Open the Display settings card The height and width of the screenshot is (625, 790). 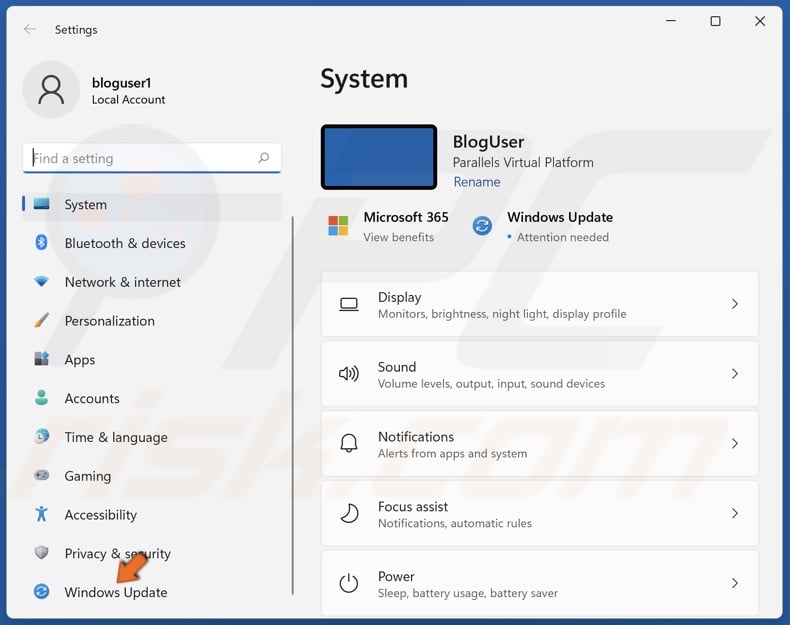(540, 304)
